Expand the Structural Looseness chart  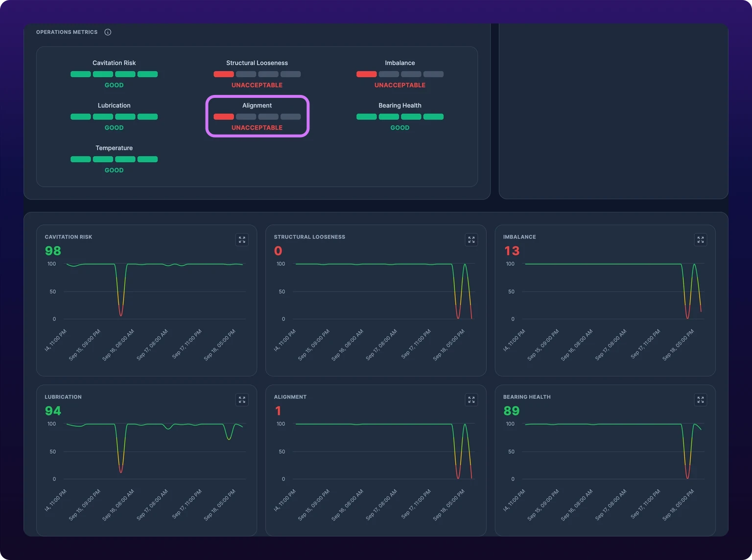pos(471,240)
